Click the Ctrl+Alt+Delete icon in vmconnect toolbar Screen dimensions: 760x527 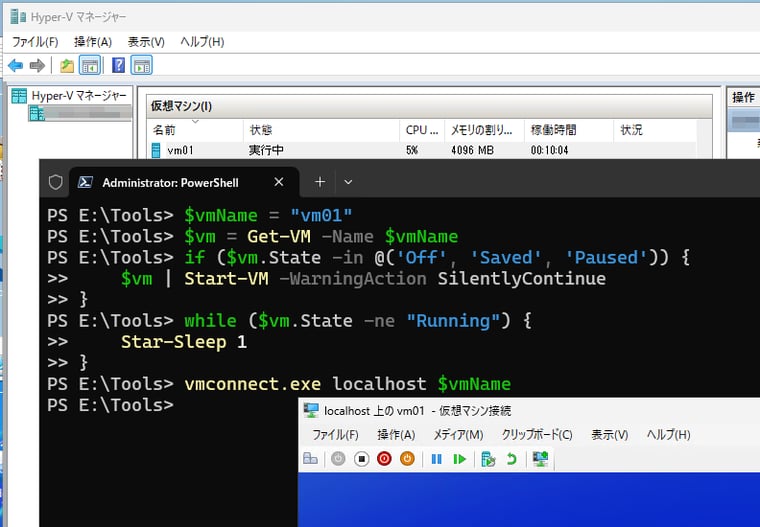click(x=310, y=459)
